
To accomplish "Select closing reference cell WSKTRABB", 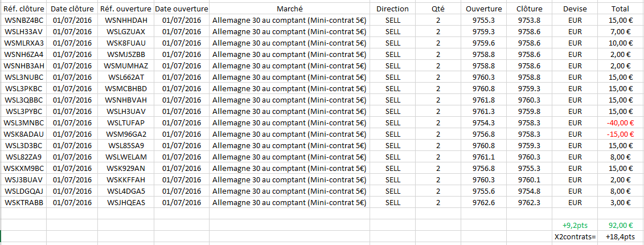I will pos(24,202).
